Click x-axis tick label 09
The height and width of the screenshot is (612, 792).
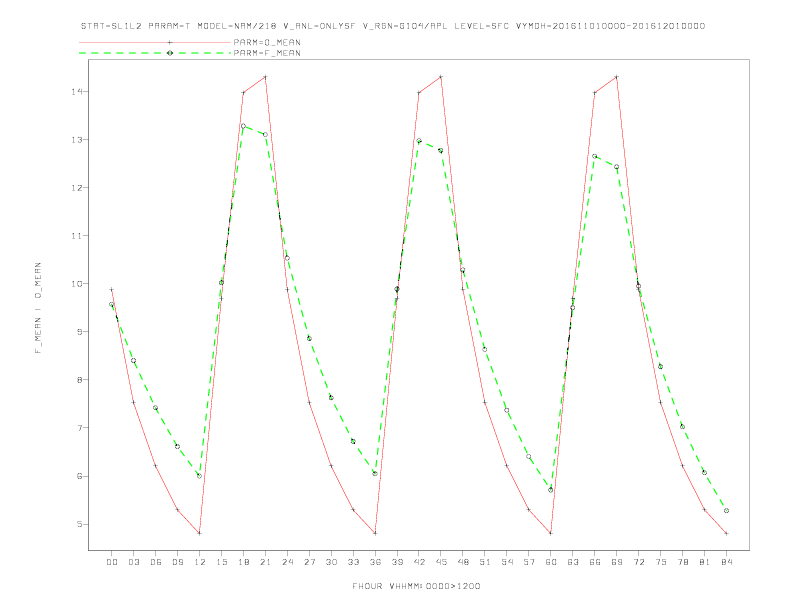[177, 562]
